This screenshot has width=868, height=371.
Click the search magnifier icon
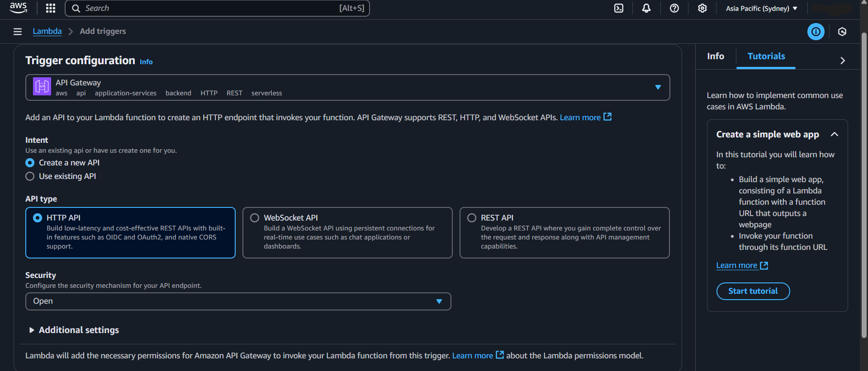pos(76,8)
